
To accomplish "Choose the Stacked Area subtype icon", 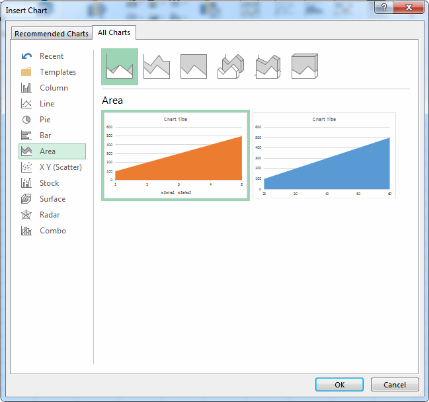I will pos(156,67).
